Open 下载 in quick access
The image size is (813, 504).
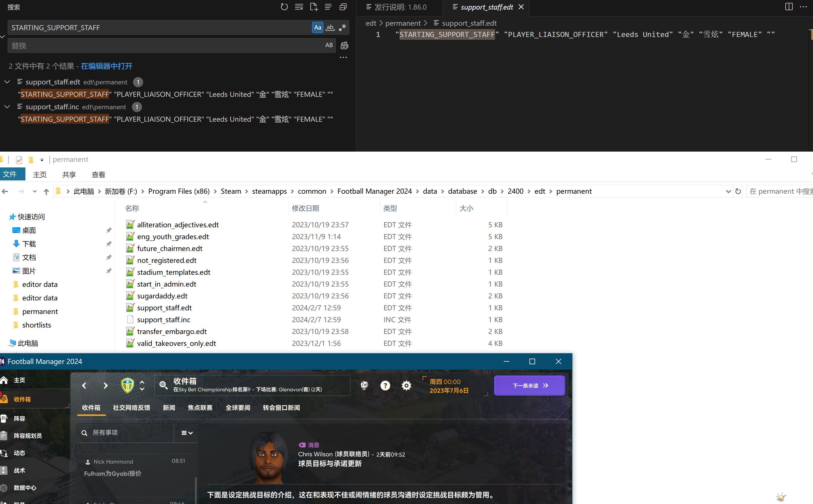coord(29,244)
